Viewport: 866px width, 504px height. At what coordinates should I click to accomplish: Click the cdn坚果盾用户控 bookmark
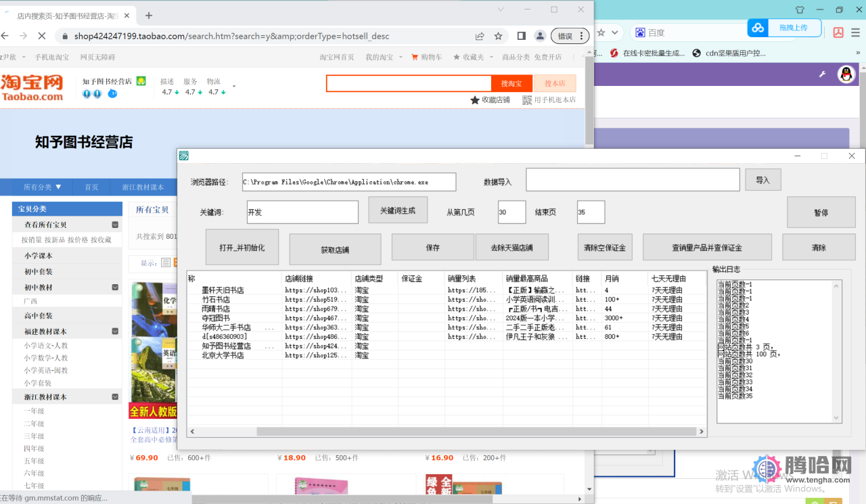(729, 53)
